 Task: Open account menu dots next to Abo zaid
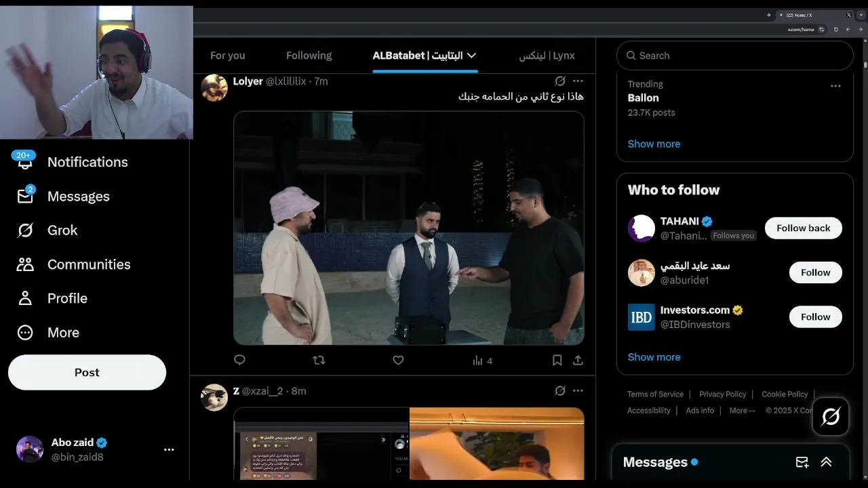(169, 449)
